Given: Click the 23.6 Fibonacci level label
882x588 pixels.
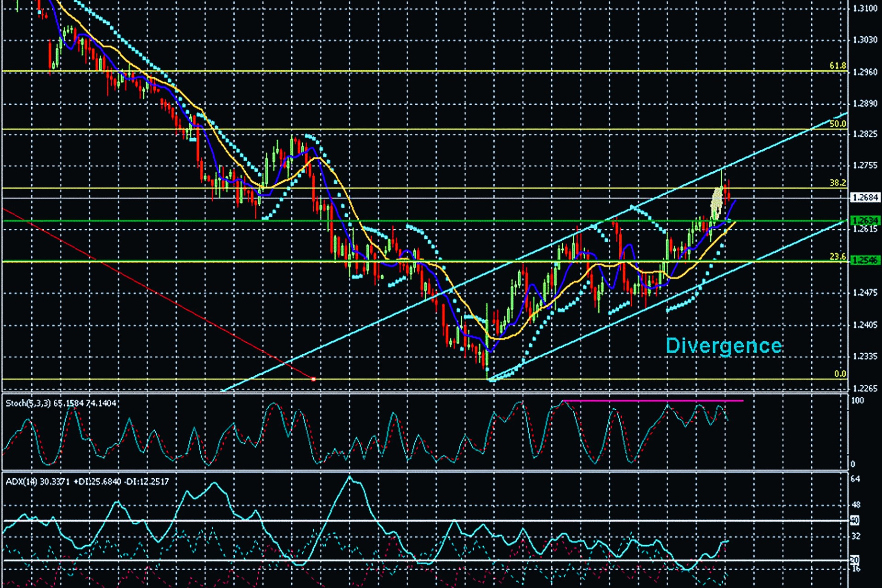Looking at the screenshot, I should coord(837,256).
